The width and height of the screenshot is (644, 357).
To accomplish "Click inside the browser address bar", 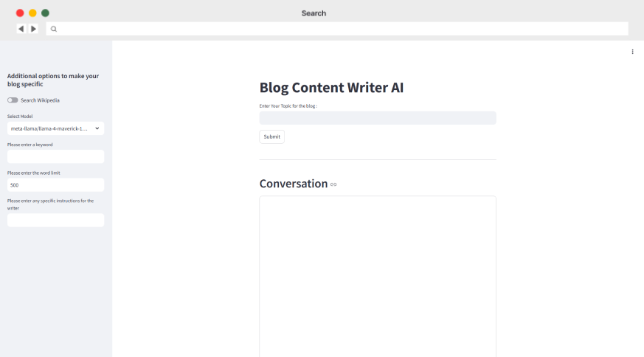I will pos(339,29).
